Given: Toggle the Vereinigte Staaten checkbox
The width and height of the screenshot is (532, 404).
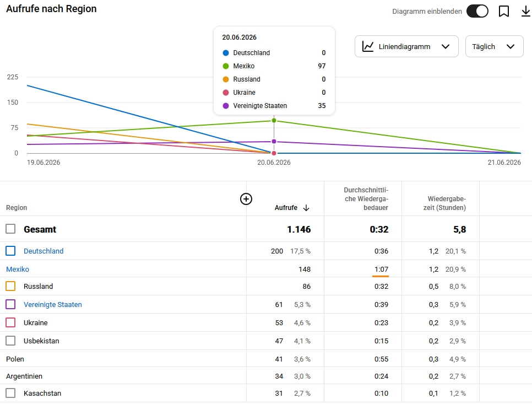Looking at the screenshot, I should [10, 304].
